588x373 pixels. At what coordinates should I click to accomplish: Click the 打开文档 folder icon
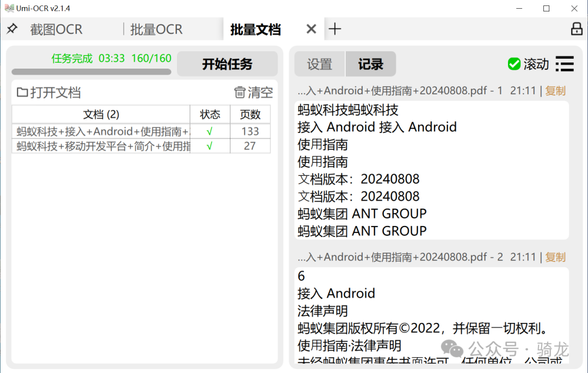tap(22, 93)
